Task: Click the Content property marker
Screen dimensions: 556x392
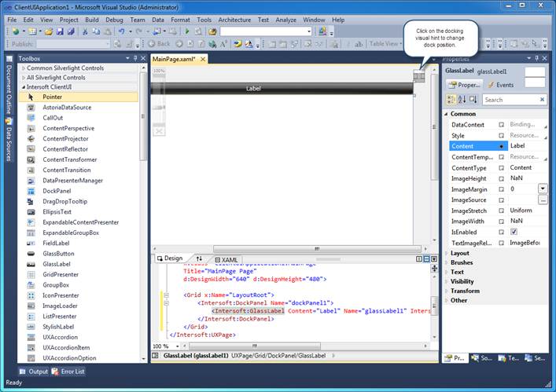Action: coord(502,146)
